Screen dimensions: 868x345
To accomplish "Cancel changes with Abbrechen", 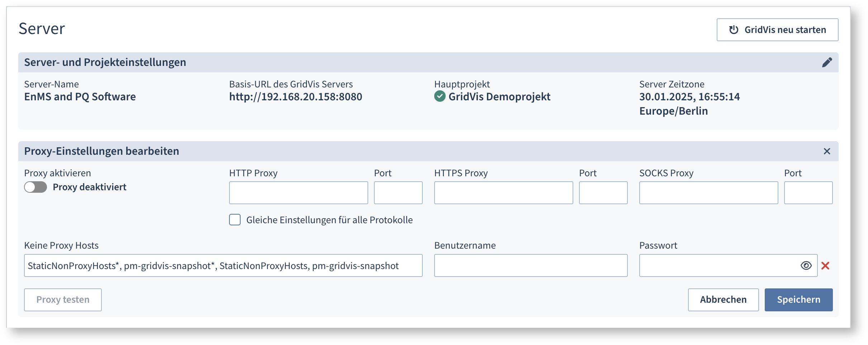I will point(723,300).
